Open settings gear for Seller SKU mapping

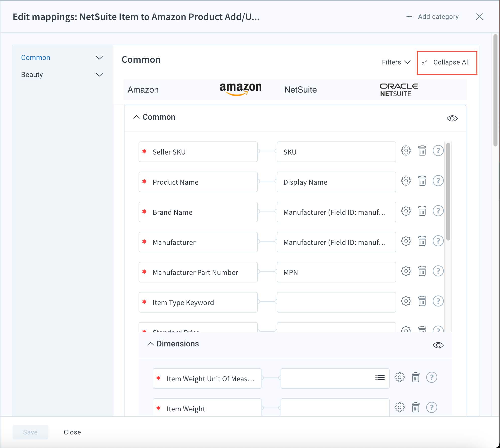click(x=406, y=151)
